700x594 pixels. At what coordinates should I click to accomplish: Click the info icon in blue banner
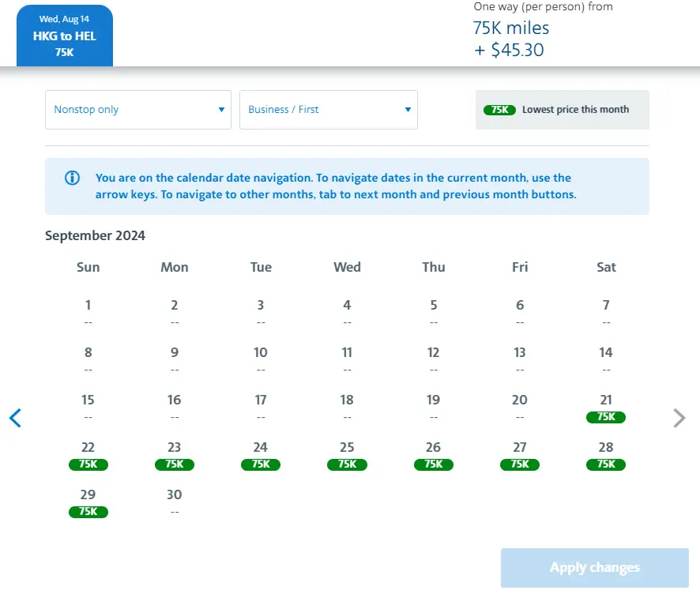coord(72,178)
